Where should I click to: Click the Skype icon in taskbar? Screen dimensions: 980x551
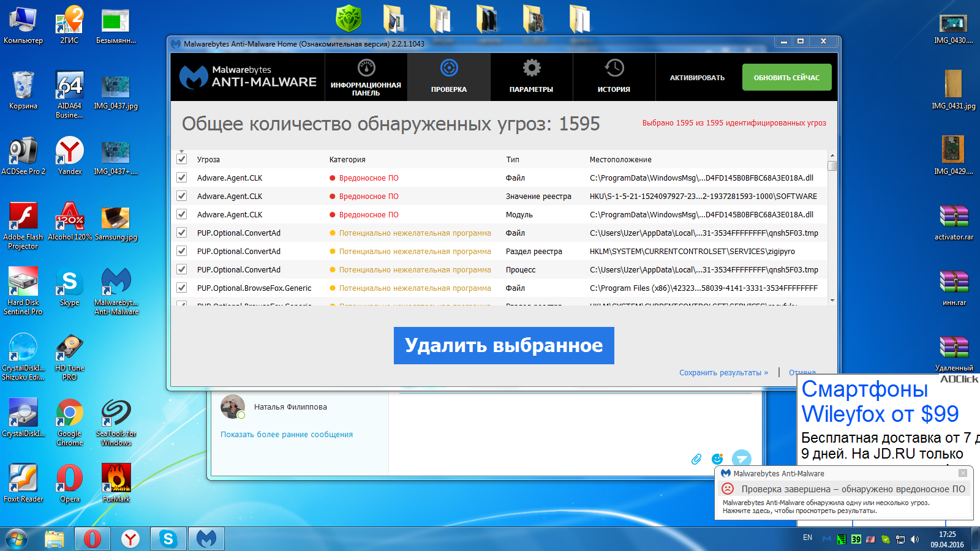(x=168, y=539)
